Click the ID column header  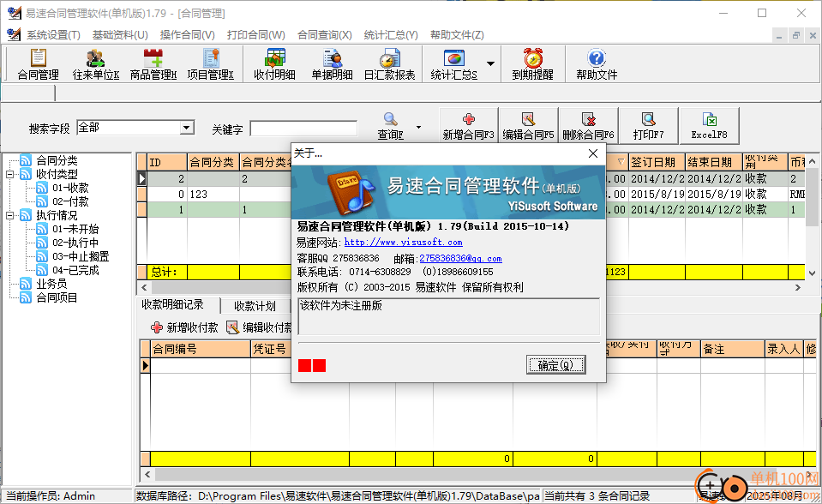167,162
